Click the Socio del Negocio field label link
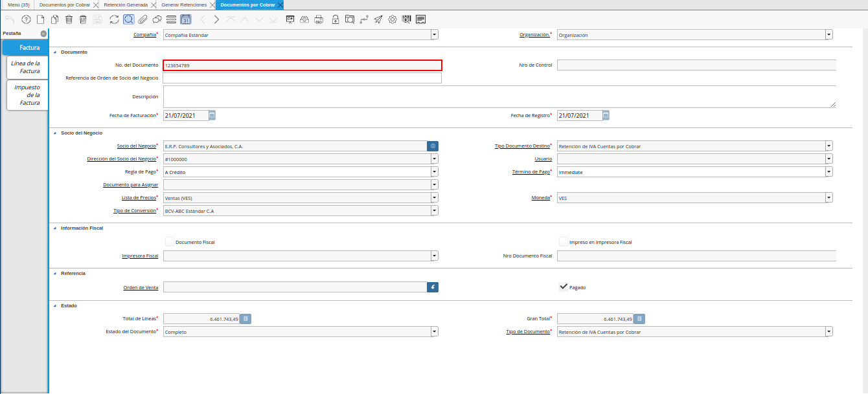This screenshot has width=868, height=394. tap(136, 146)
